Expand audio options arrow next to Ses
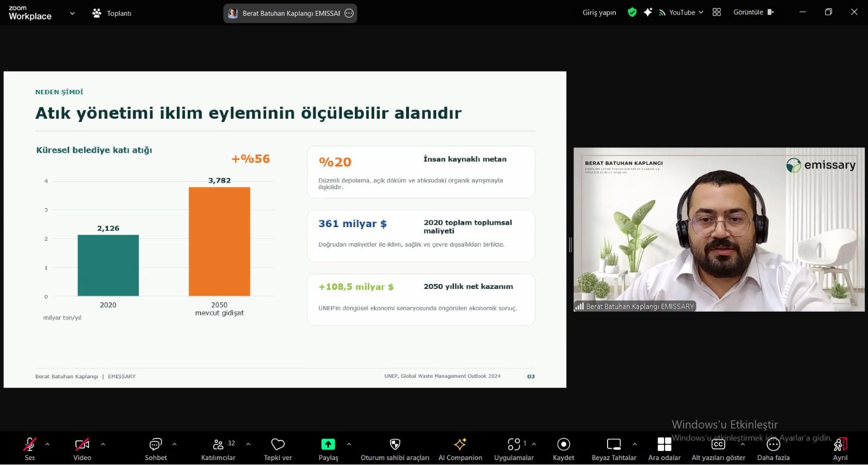This screenshot has height=465, width=868. tap(48, 444)
